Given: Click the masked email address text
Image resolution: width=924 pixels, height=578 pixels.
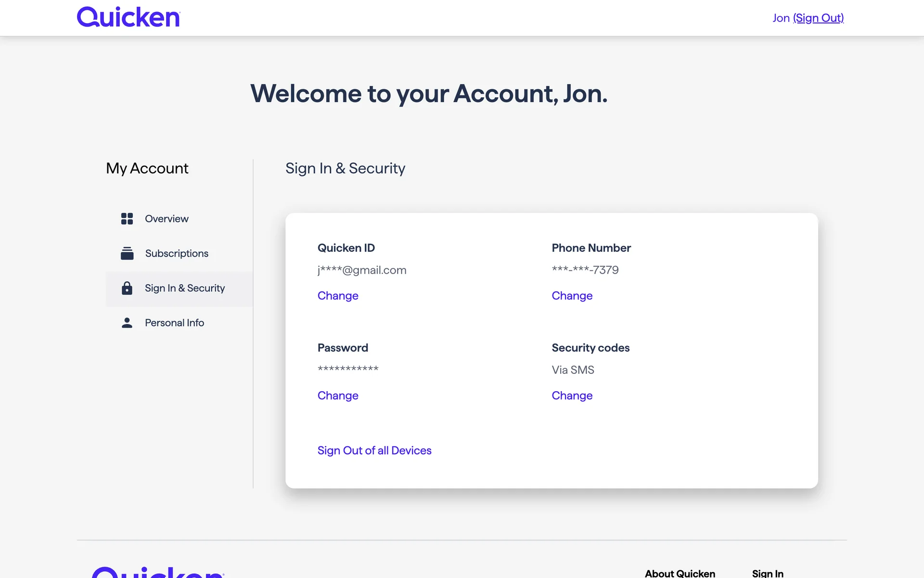Looking at the screenshot, I should click(x=362, y=270).
